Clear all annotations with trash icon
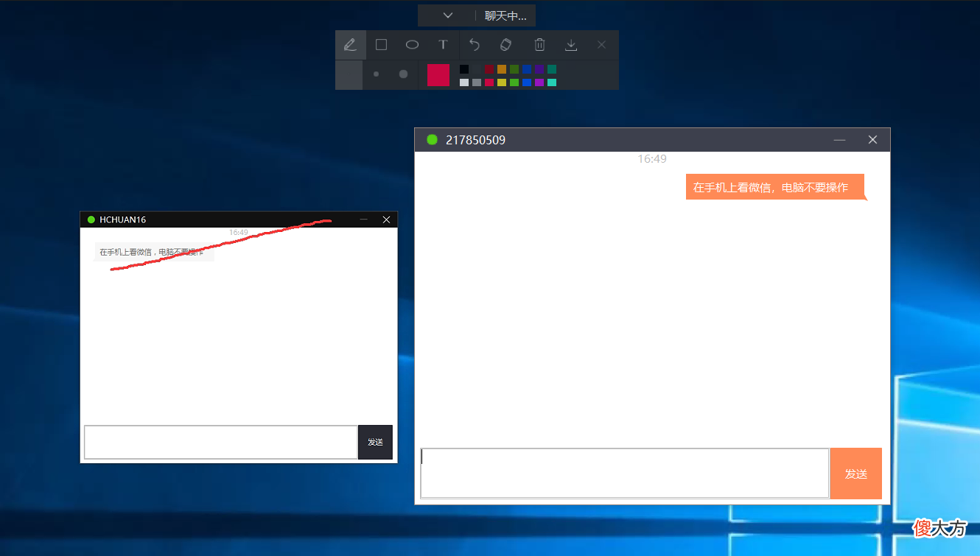 pos(539,45)
